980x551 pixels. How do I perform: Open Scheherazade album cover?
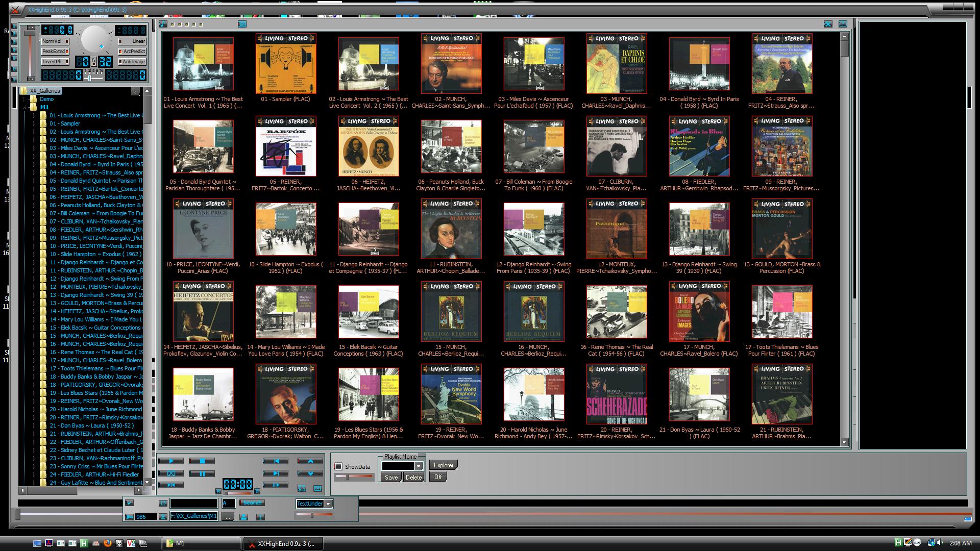(617, 394)
